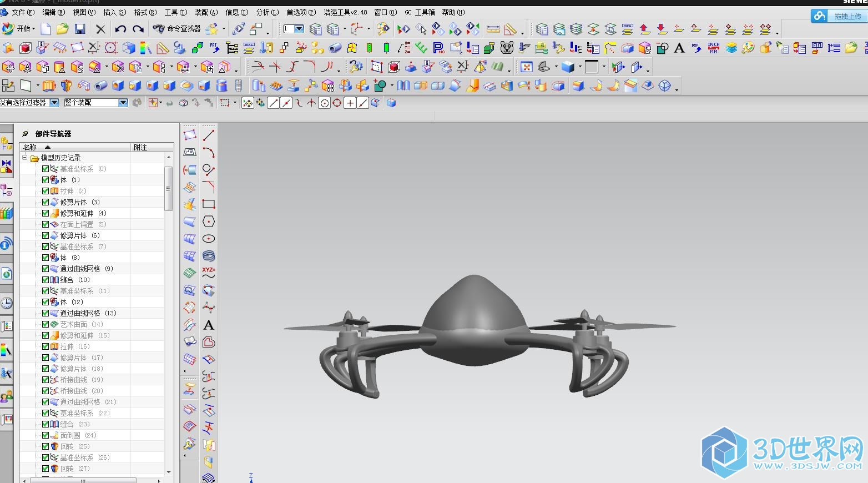Viewport: 868px width, 483px height.
Task: Click the Delete X icon
Action: click(x=100, y=29)
